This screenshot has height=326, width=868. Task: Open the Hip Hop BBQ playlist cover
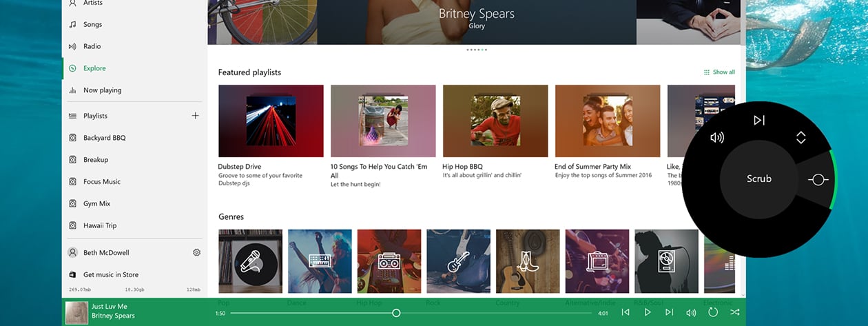click(x=495, y=121)
